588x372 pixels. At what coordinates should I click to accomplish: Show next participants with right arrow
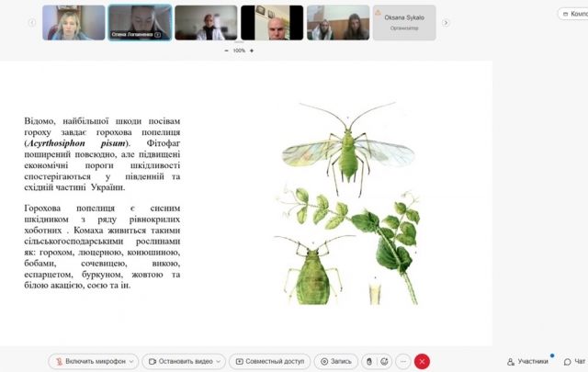pyautogui.click(x=446, y=23)
